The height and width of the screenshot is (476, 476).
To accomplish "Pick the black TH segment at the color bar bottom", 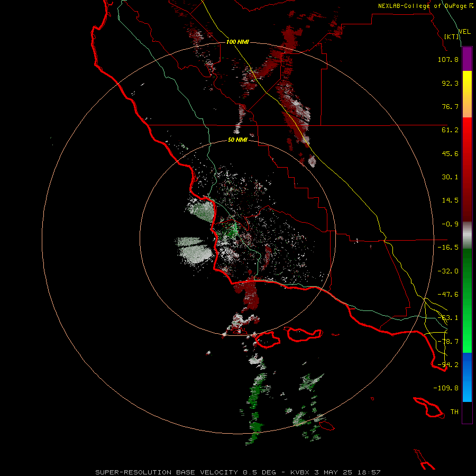I will (467, 413).
